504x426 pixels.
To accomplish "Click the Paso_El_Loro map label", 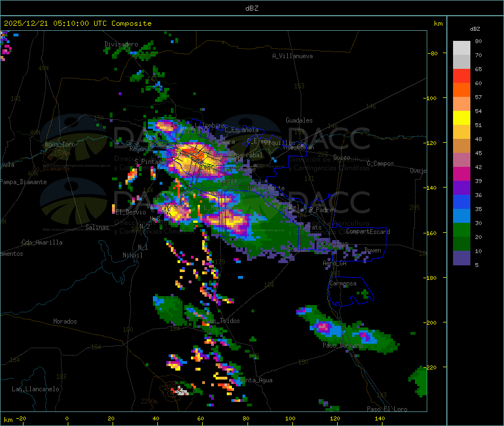I will tap(387, 409).
